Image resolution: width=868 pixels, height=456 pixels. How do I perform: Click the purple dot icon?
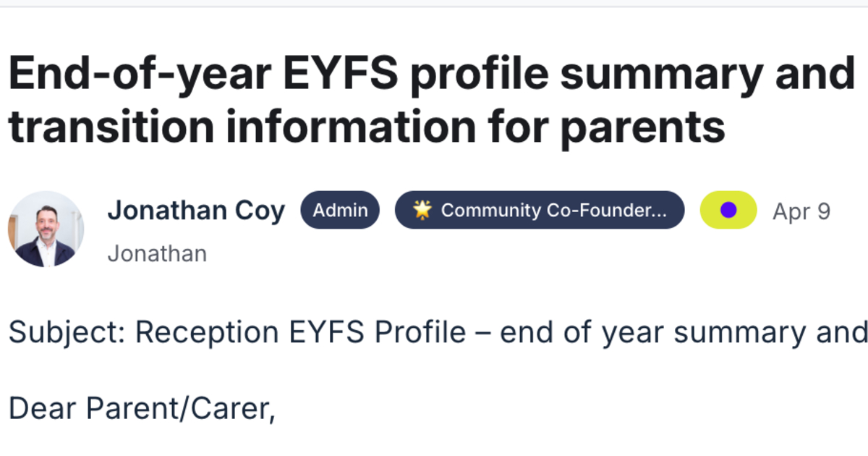tap(728, 211)
